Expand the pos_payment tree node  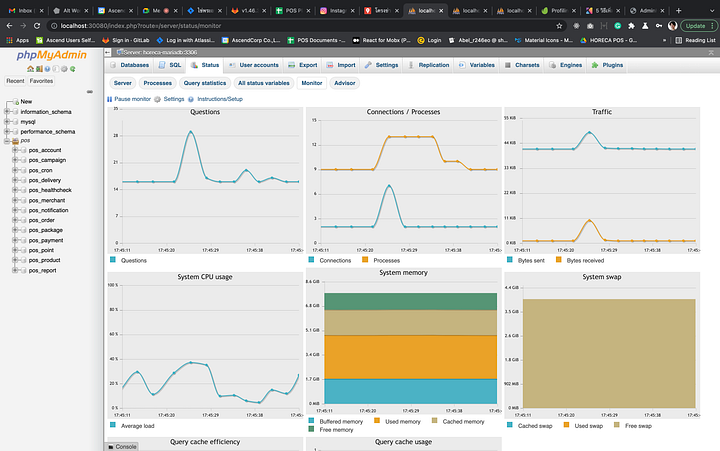tap(15, 240)
